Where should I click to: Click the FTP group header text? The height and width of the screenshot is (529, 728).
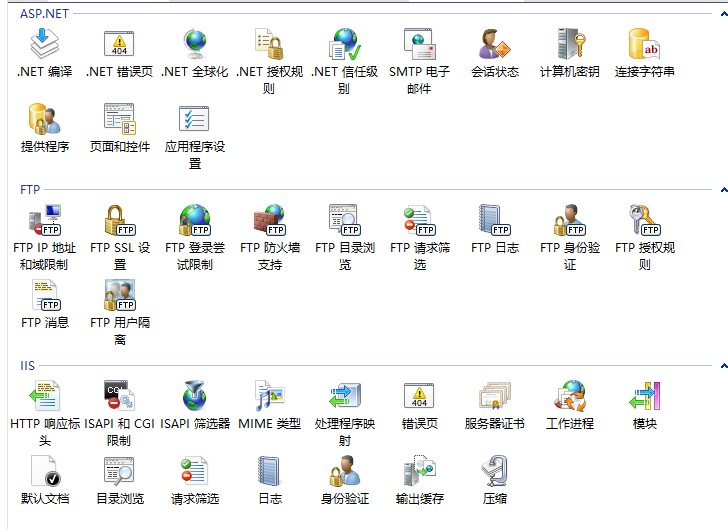coord(30,189)
